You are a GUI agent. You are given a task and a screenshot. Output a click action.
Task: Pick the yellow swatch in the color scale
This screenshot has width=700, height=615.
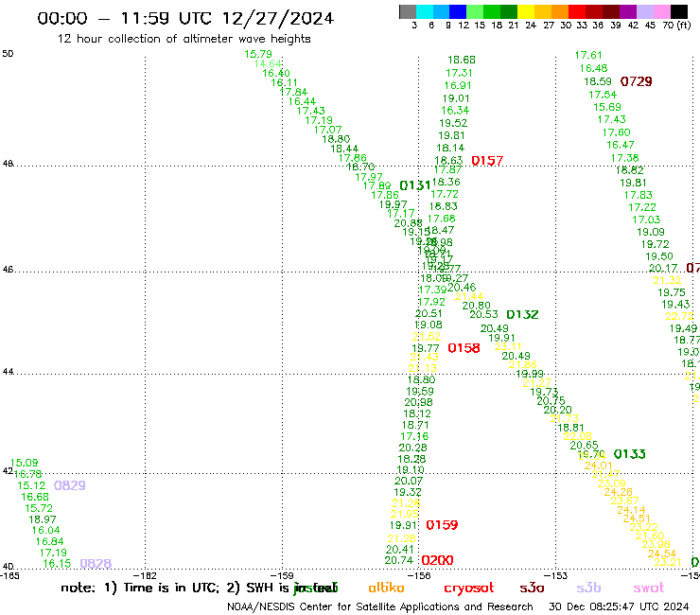pyautogui.click(x=526, y=11)
